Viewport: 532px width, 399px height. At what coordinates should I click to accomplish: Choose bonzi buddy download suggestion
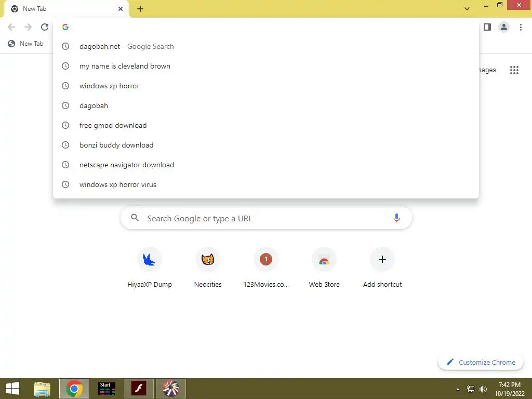click(266, 145)
